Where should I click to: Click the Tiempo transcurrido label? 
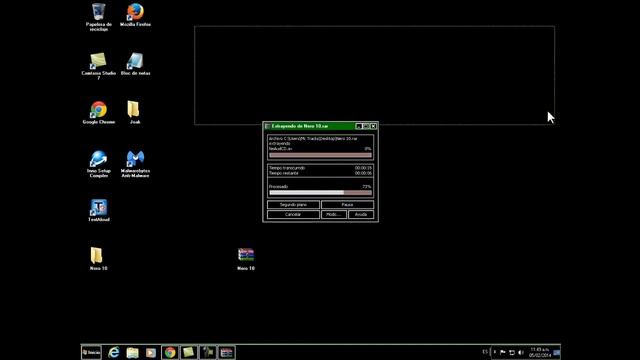287,168
